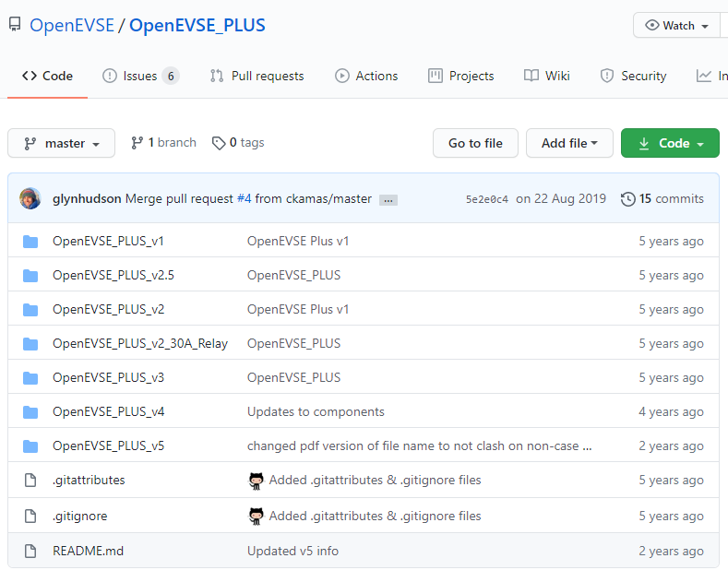Screen dimensions: 728x582
Task: Open the OpenEVSE owner link
Action: [72, 25]
